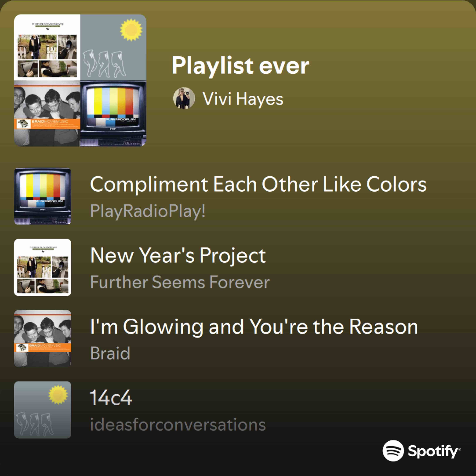
Task: Click the Braid Movie Music album thumbnail
Action: [43, 339]
